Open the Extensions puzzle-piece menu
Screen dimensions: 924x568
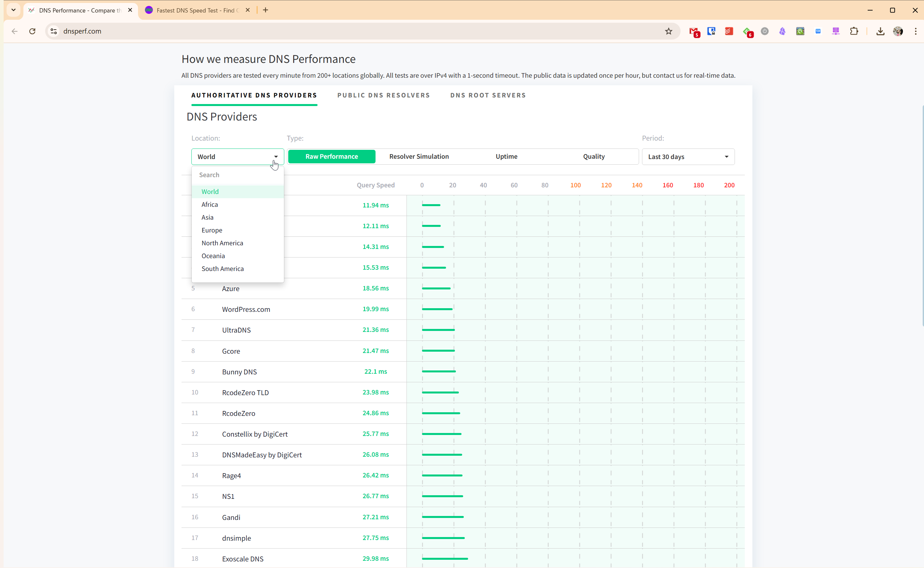pyautogui.click(x=854, y=31)
